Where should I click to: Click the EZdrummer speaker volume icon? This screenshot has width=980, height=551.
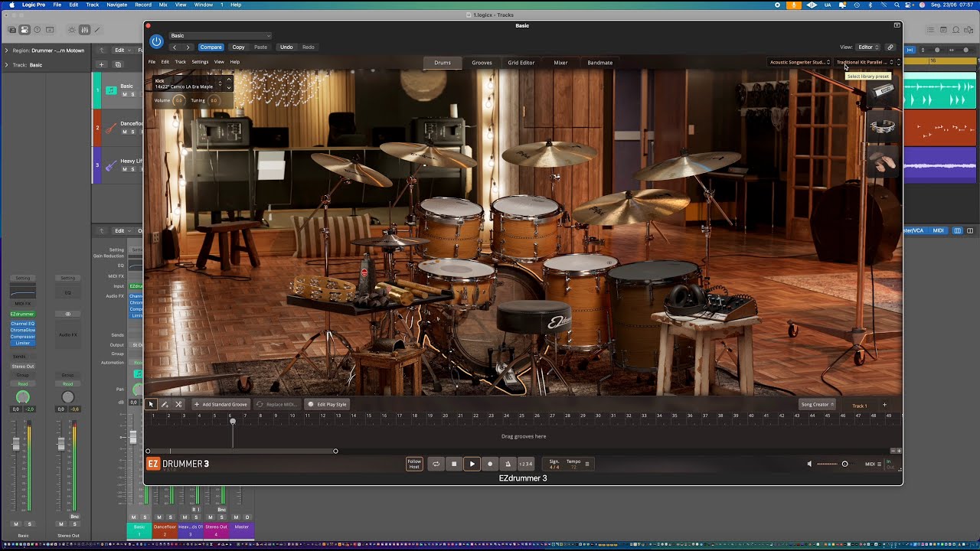[x=809, y=464]
